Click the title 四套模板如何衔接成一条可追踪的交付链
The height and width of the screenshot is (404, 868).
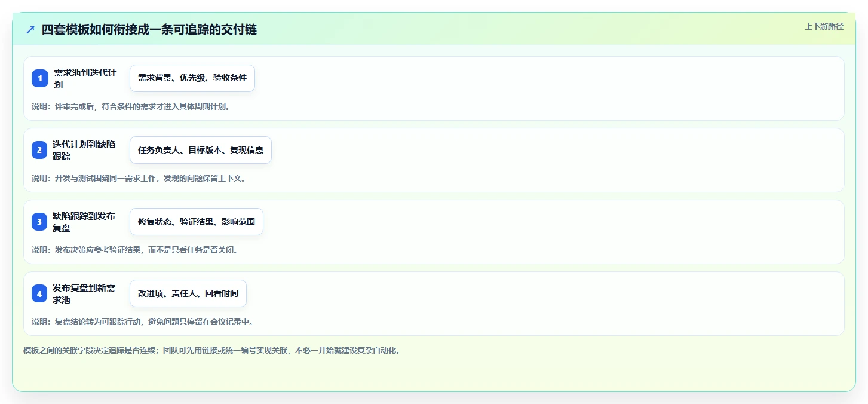pos(149,29)
